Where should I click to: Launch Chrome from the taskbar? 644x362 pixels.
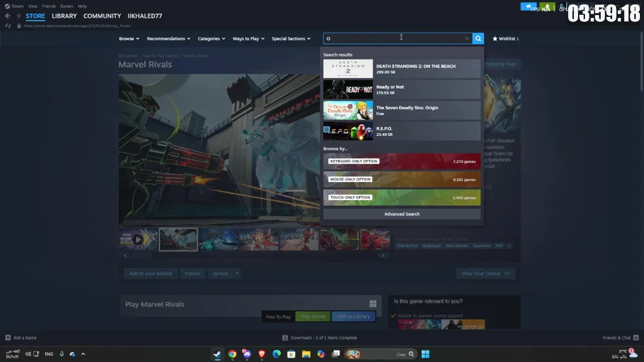[x=232, y=354]
